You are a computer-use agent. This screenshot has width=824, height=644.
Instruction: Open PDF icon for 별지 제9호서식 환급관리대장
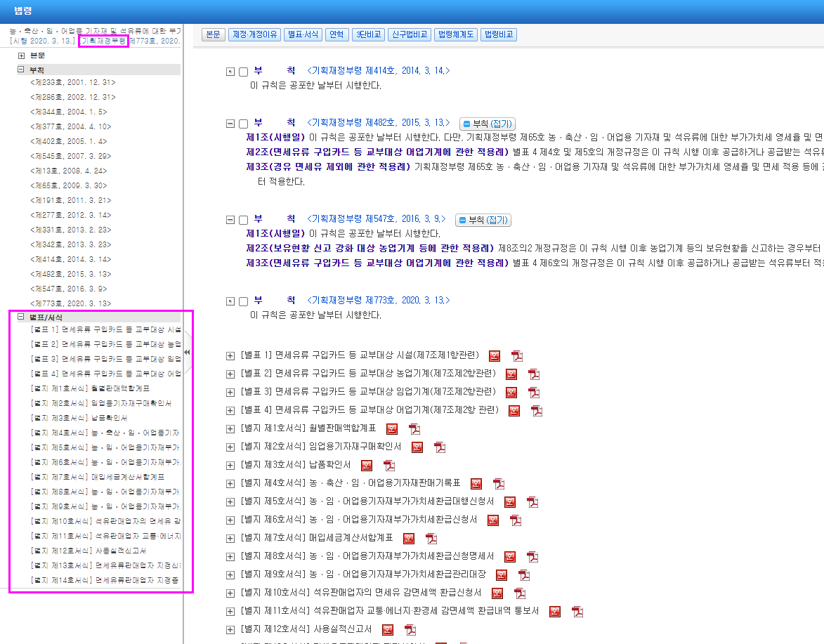[524, 575]
